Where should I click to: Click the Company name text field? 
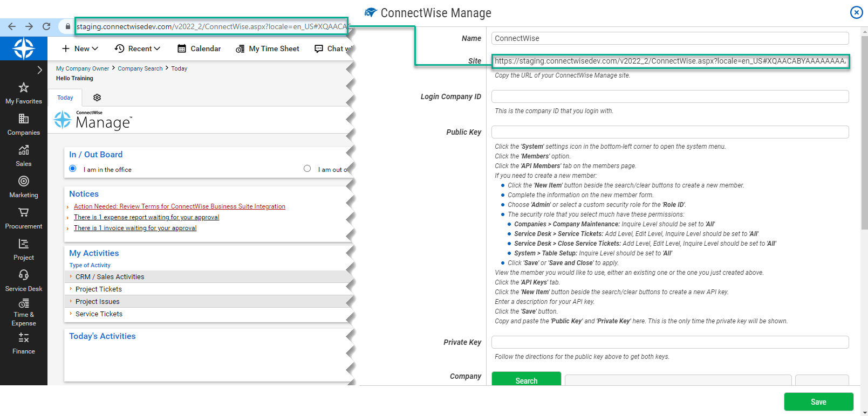(x=678, y=380)
